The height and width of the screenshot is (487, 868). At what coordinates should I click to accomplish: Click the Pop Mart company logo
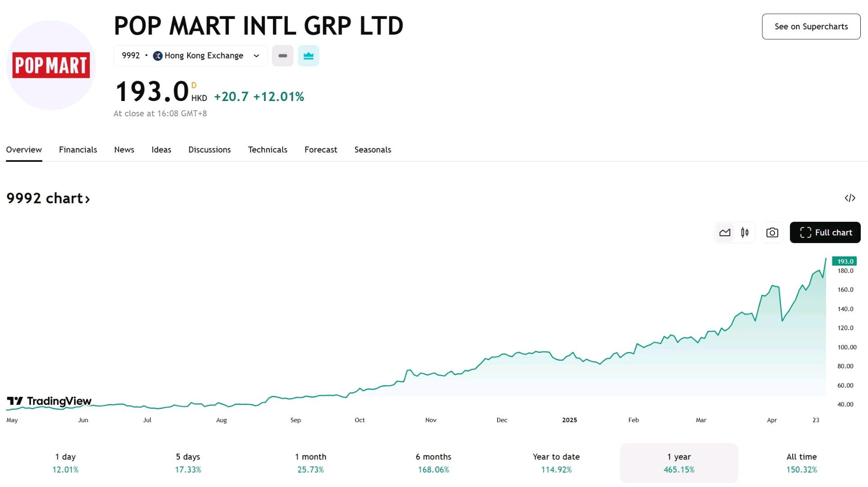click(51, 65)
